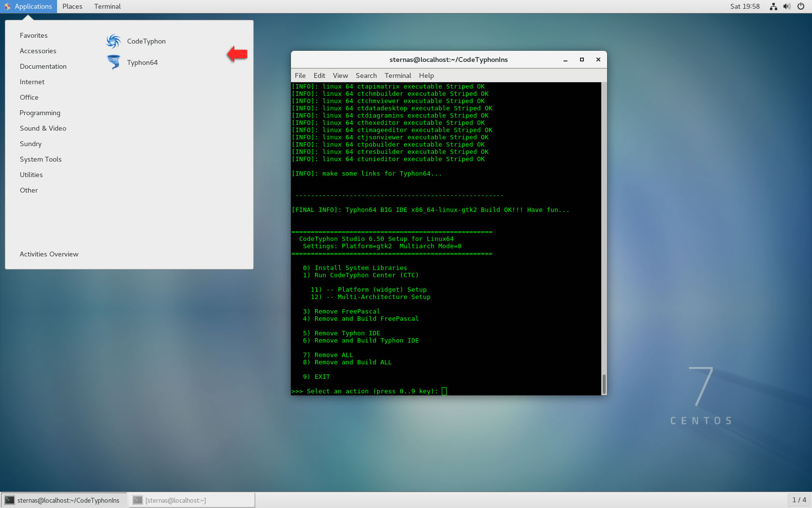Select the Favorites category
Screen dimensions: 812x508
click(34, 35)
